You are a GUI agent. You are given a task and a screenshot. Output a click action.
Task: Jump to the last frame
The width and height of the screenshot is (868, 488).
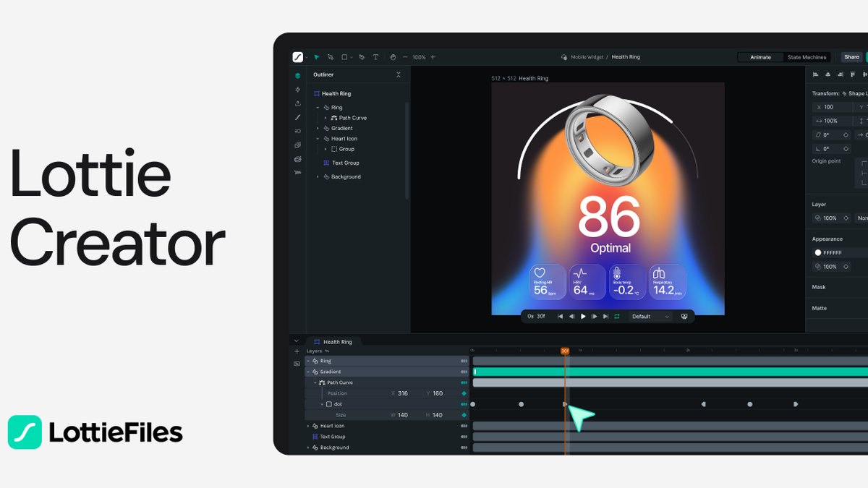point(605,316)
